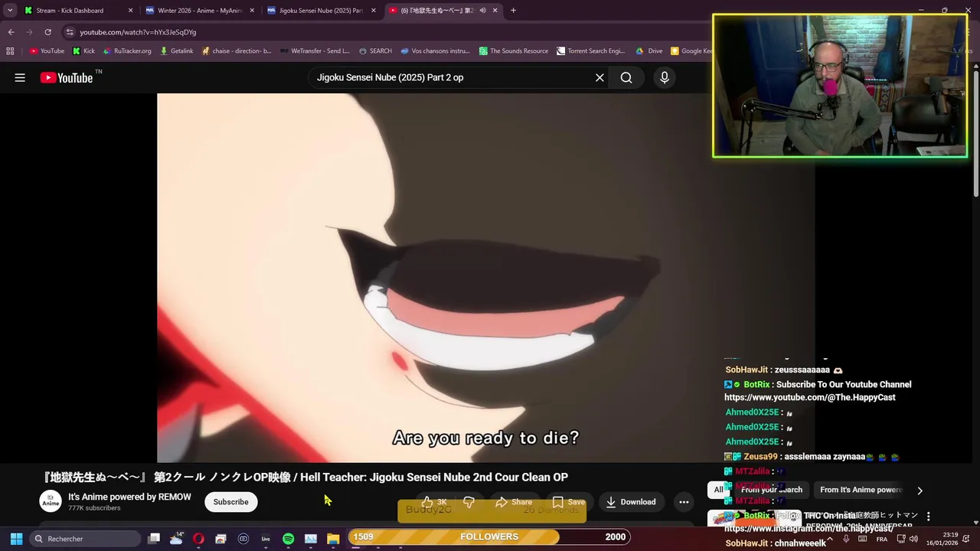Open the WeTransfer bookmark
Viewport: 980px width, 551px height.
[315, 51]
